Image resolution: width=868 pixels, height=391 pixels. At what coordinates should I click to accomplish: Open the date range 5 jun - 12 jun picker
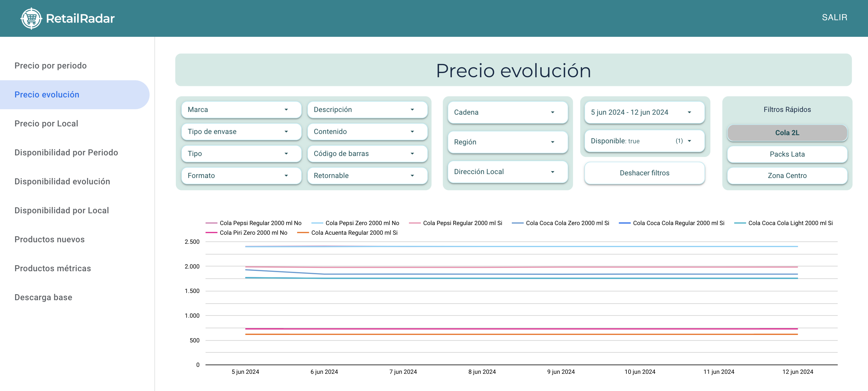coord(644,112)
